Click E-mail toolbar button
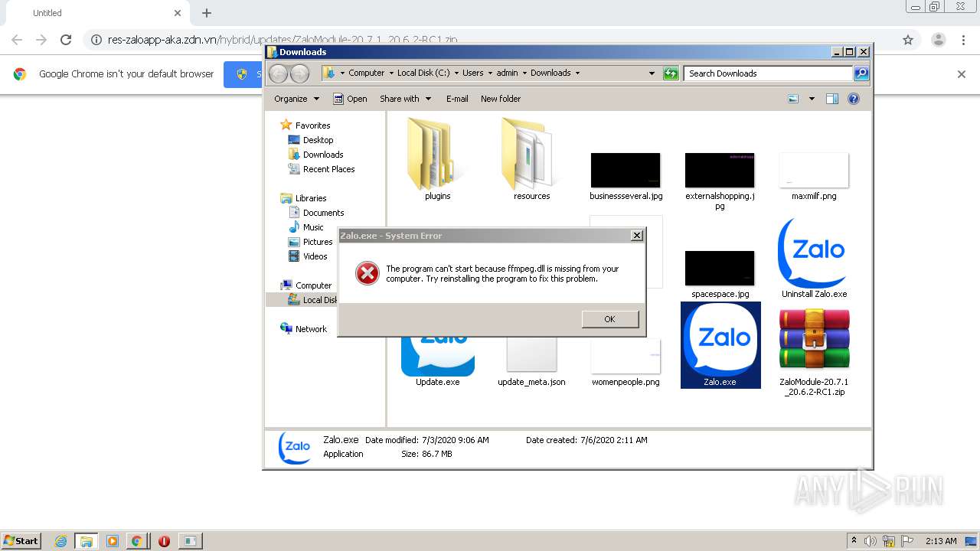This screenshot has width=980, height=551. click(x=457, y=99)
